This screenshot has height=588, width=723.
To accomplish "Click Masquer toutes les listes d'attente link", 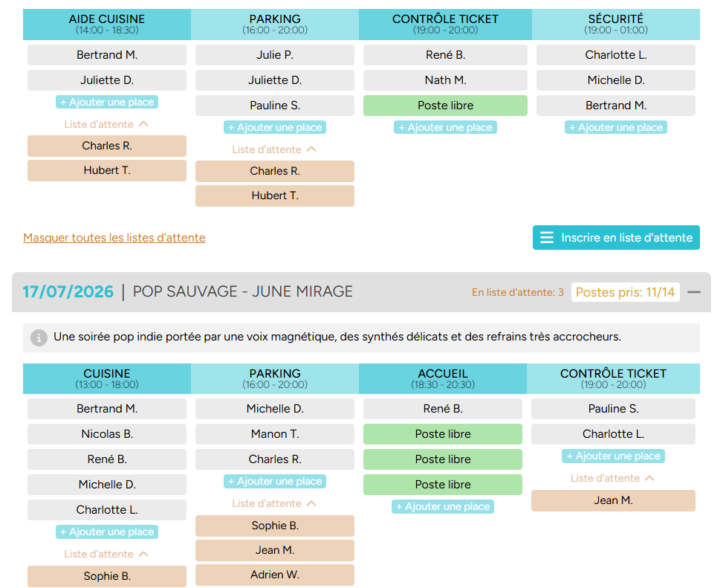I will pyautogui.click(x=114, y=238).
